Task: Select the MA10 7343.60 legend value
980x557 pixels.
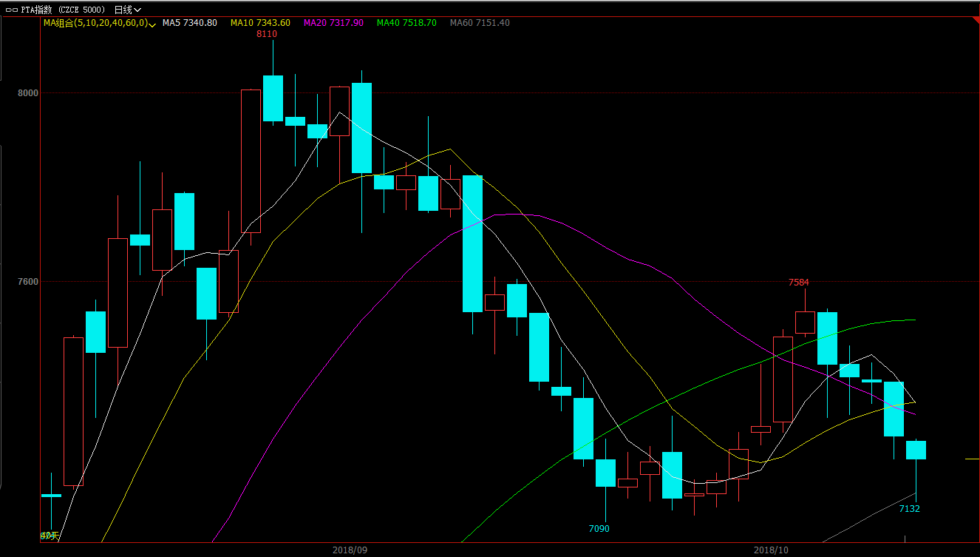Action: (x=260, y=23)
